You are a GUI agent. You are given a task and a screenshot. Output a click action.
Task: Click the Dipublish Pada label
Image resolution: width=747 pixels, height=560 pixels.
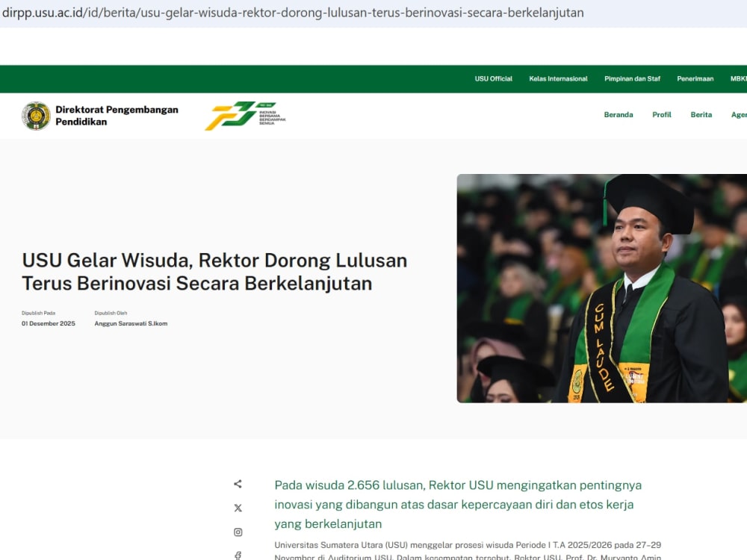point(39,313)
